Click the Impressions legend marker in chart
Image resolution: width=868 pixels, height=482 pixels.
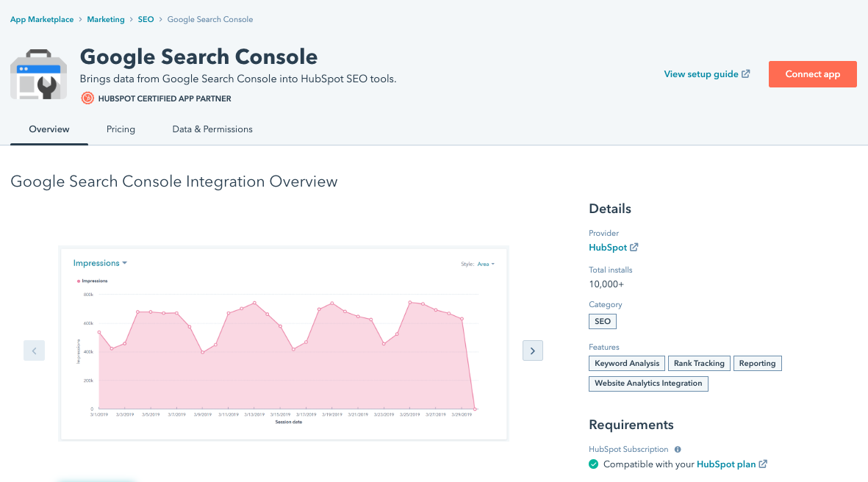tap(79, 281)
